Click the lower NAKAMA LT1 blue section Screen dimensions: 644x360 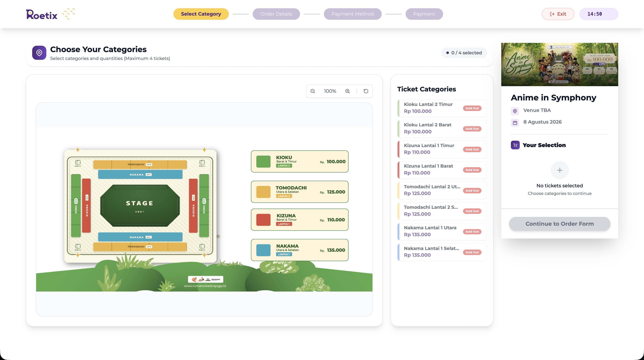pos(140,237)
